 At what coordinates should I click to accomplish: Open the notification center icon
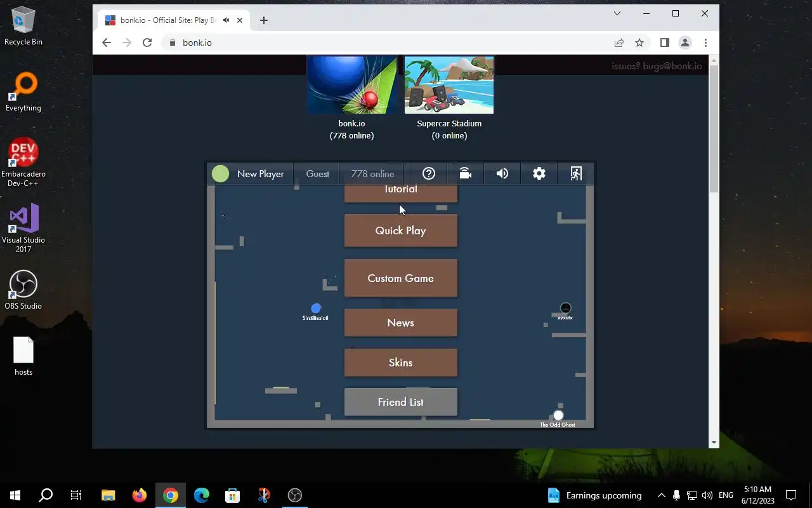791,495
